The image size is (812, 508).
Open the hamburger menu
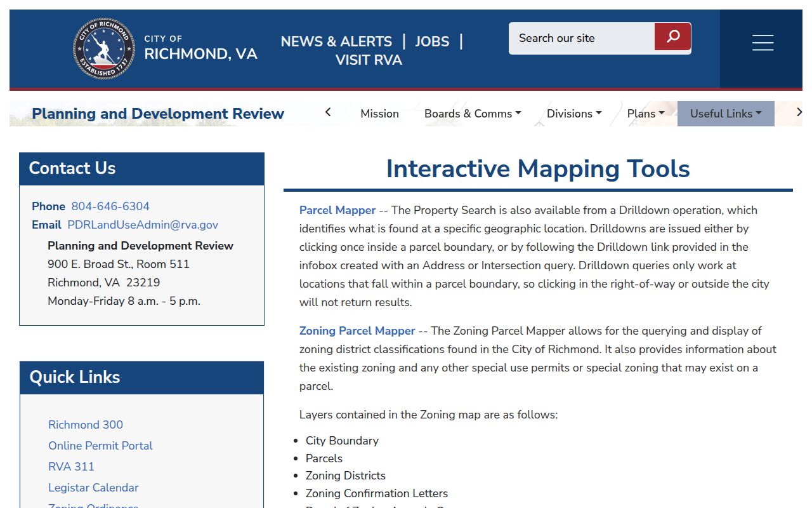(x=763, y=43)
